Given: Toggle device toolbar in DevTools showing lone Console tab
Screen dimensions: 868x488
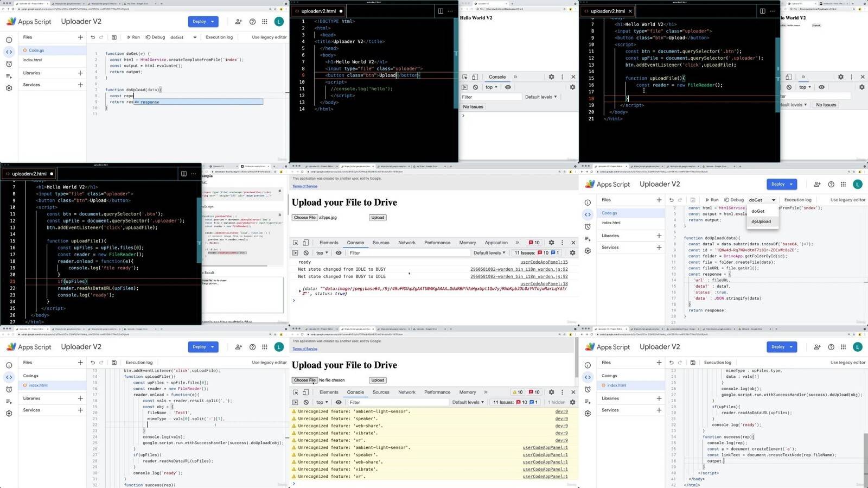Looking at the screenshot, I should [x=475, y=77].
